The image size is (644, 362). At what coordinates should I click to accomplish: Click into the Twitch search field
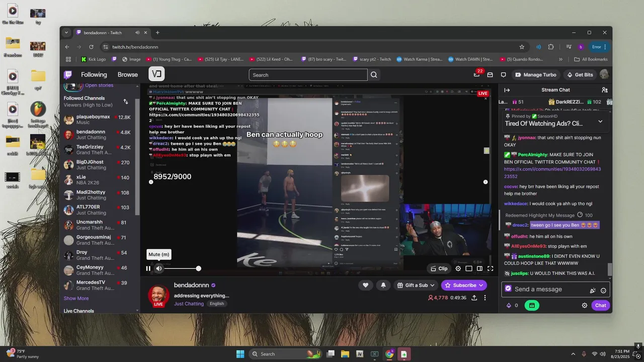308,75
